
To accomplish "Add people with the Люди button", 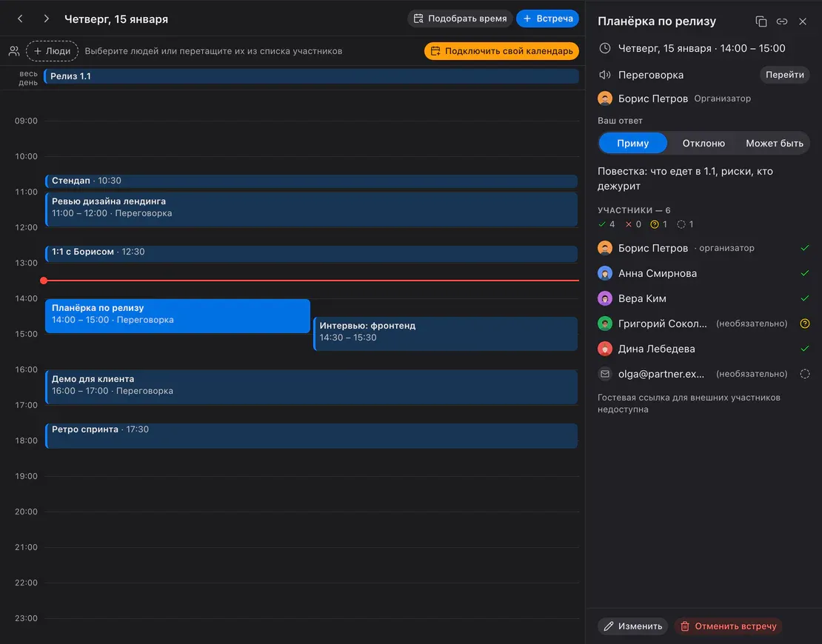I will [52, 51].
